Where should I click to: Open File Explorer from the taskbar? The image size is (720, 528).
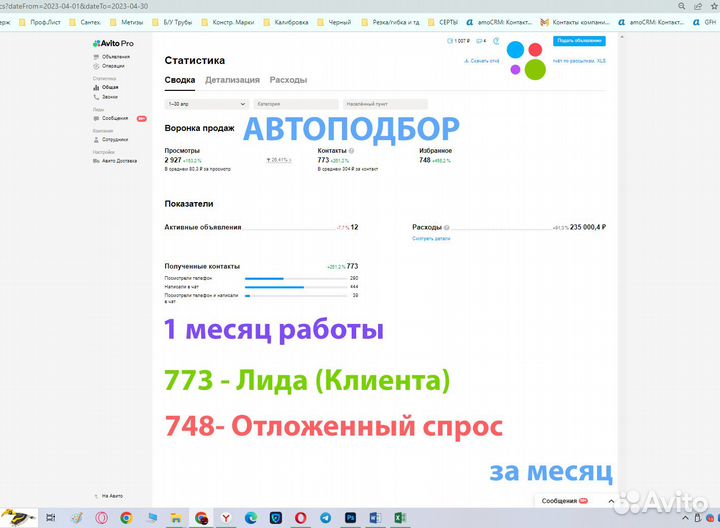[x=176, y=518]
